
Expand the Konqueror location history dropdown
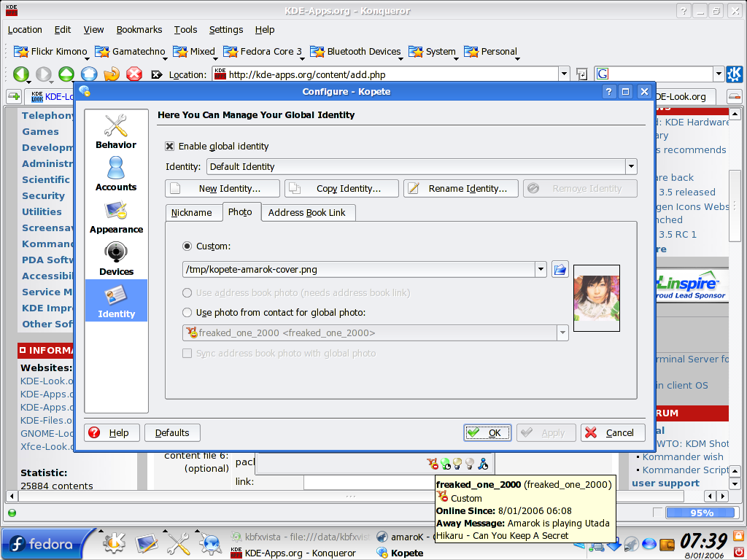click(564, 74)
